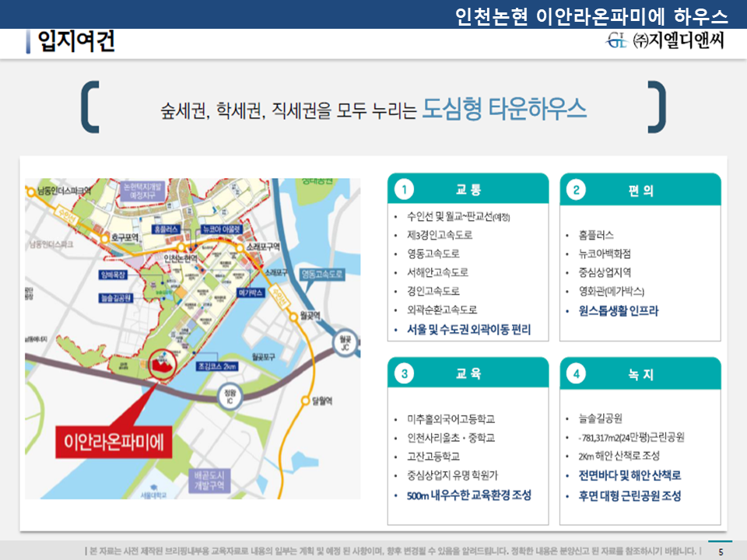Click the 서울 및 수도권 외곽이동 편리 line
The height and width of the screenshot is (560, 747).
point(468,330)
